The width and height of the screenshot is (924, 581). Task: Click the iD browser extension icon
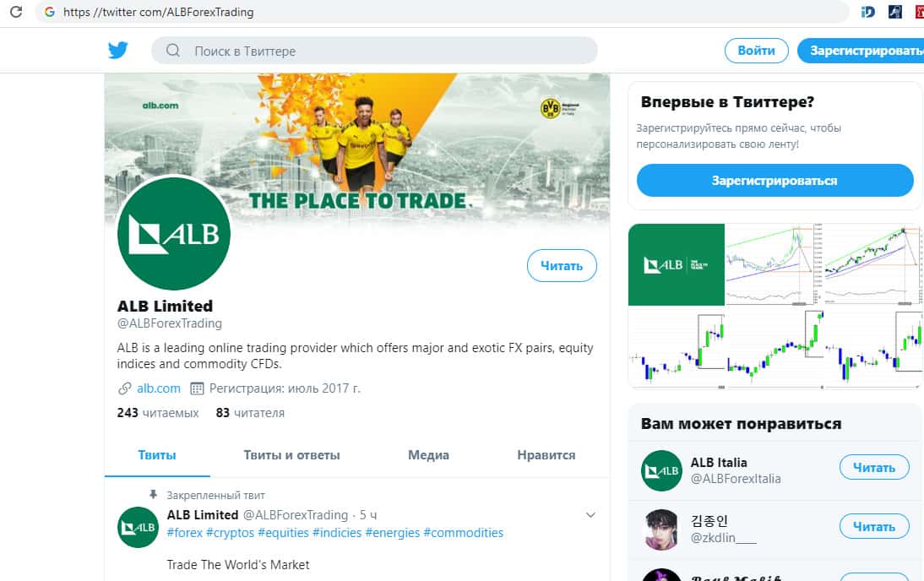coord(868,12)
